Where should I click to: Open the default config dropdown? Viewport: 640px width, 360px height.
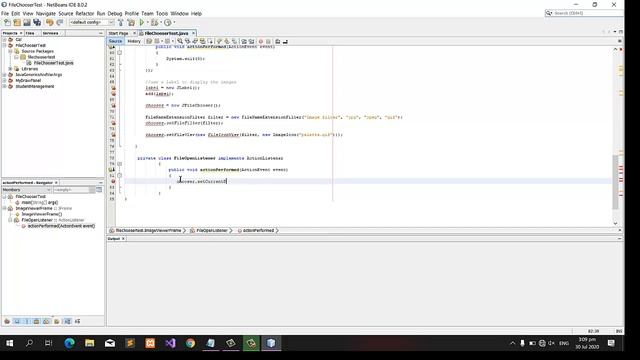point(91,22)
